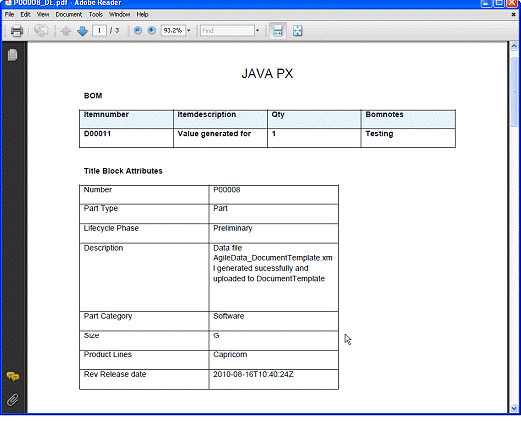Open the Attachments paperclip panel
The height and width of the screenshot is (423, 521).
point(13,399)
